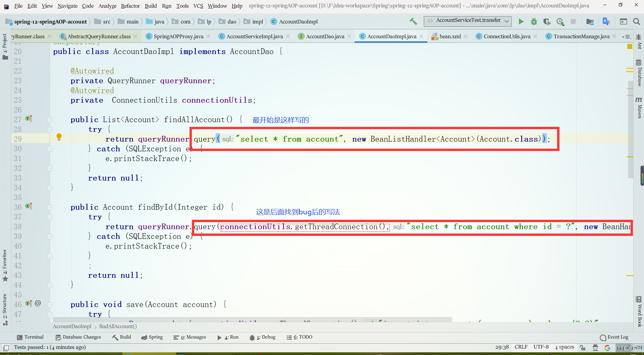Run AccountServiceTest.transfer with the green play icon
The image size is (644, 355).
coord(521,21)
